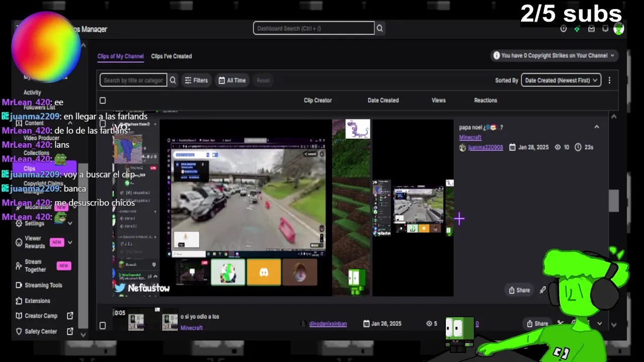Collapse the Content sidebar section

[70, 123]
